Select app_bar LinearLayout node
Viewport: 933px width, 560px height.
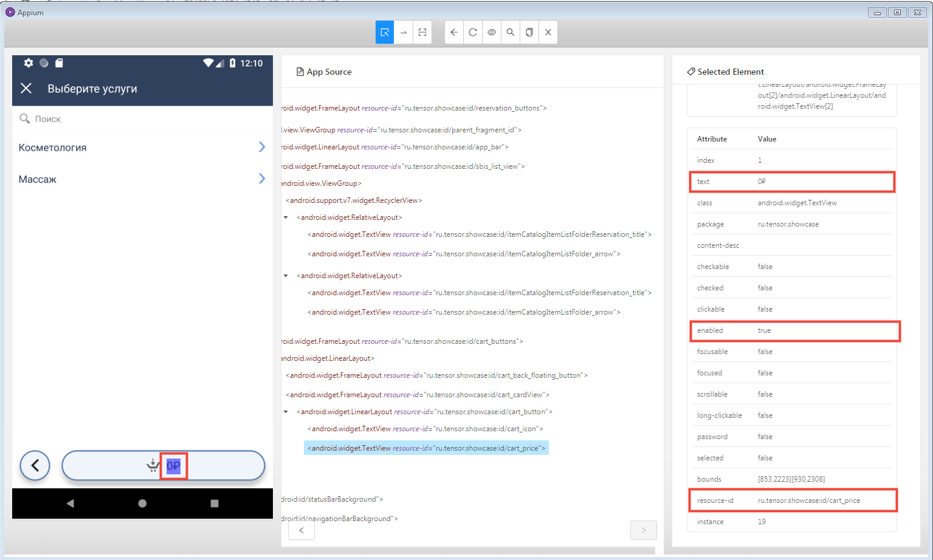point(394,147)
